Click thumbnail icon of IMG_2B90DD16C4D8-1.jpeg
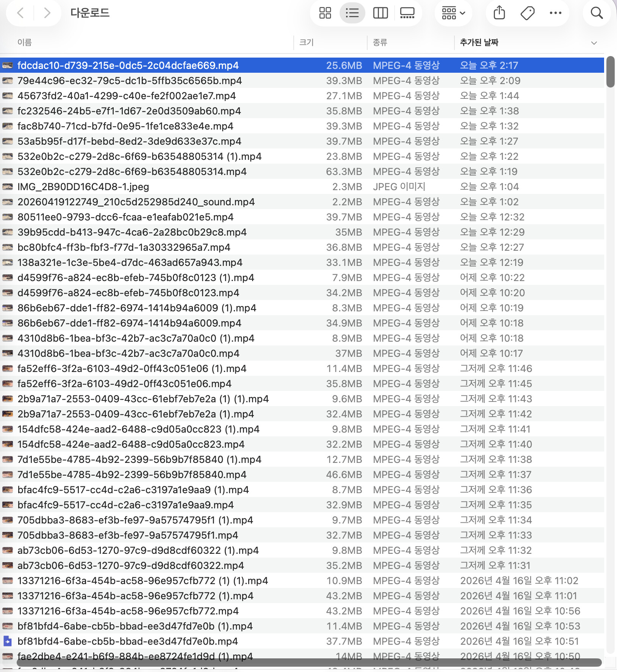 coord(8,187)
